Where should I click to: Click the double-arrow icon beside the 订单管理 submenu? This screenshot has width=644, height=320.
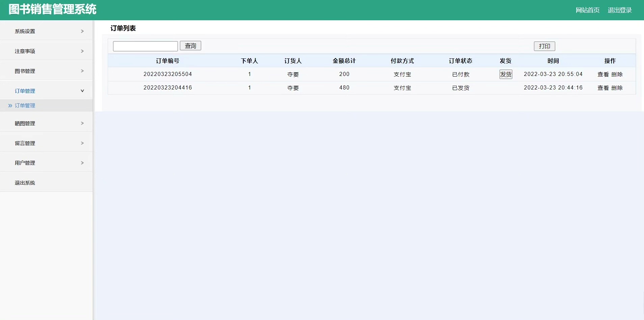click(10, 106)
